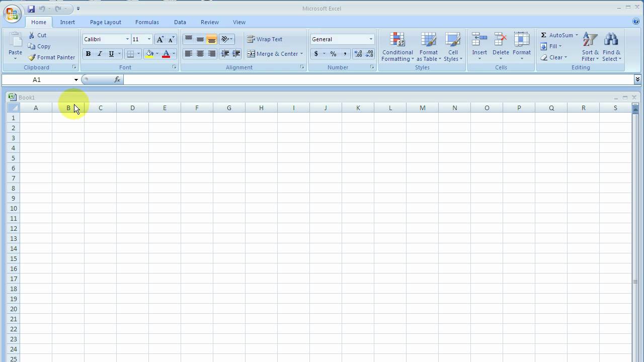Apply the yellow Fill Color bucket
The height and width of the screenshot is (362, 644).
(149, 54)
